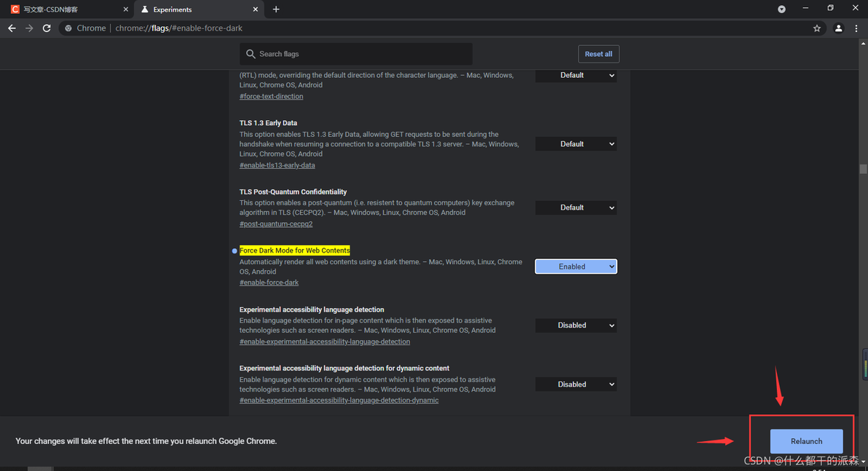Click the address bar URL chrome://flags
Image resolution: width=868 pixels, height=471 pixels.
click(x=179, y=28)
